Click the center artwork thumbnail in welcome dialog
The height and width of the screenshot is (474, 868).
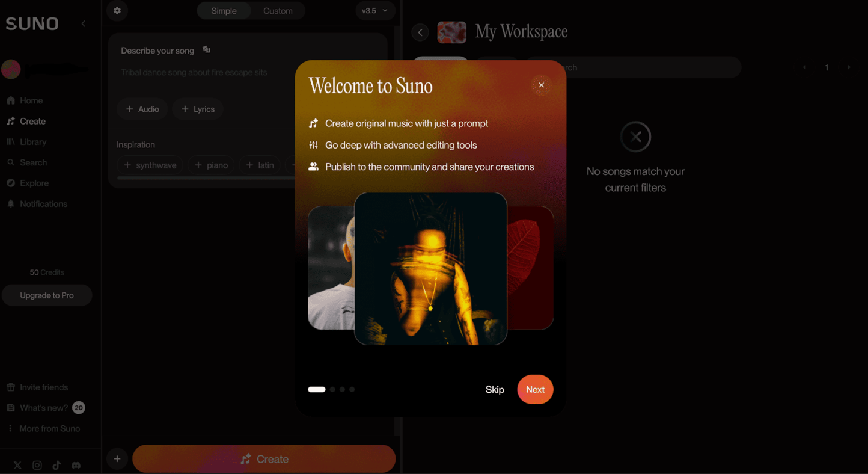430,268
